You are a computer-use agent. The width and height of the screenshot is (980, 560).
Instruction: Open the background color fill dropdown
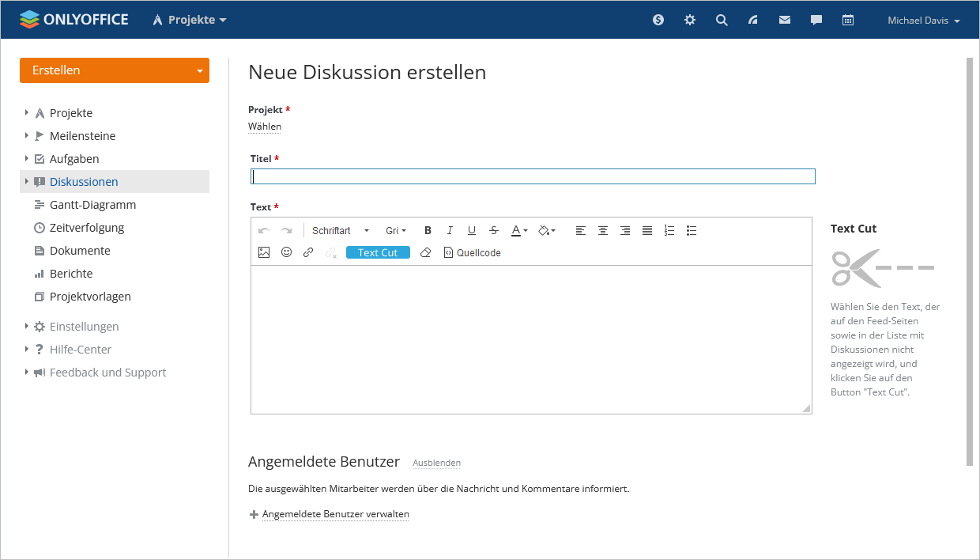click(546, 230)
